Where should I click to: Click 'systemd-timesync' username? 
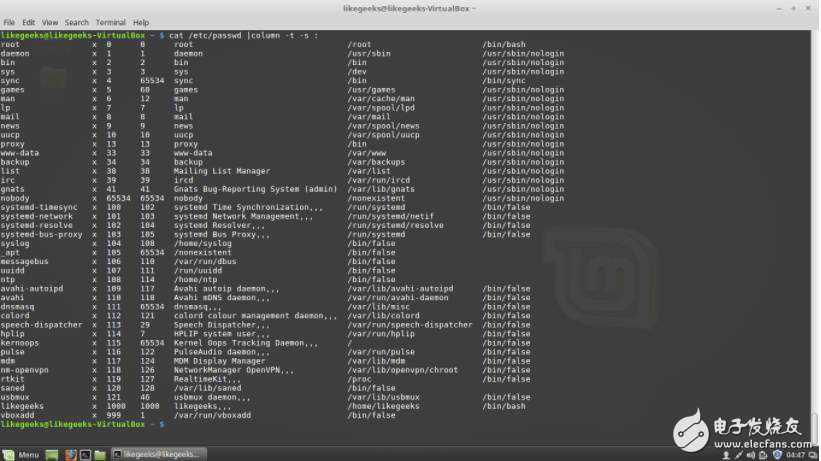tap(39, 207)
